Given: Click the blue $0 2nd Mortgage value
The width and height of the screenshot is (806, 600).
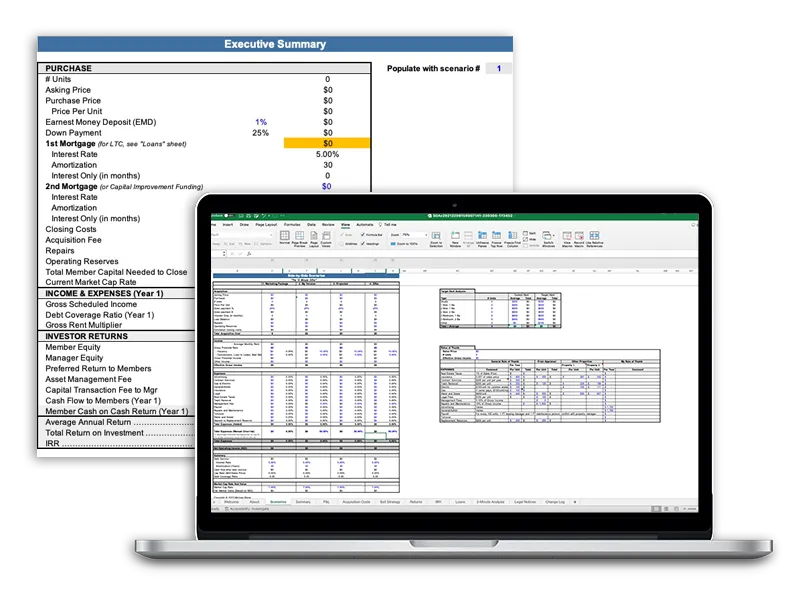Looking at the screenshot, I should click(326, 186).
